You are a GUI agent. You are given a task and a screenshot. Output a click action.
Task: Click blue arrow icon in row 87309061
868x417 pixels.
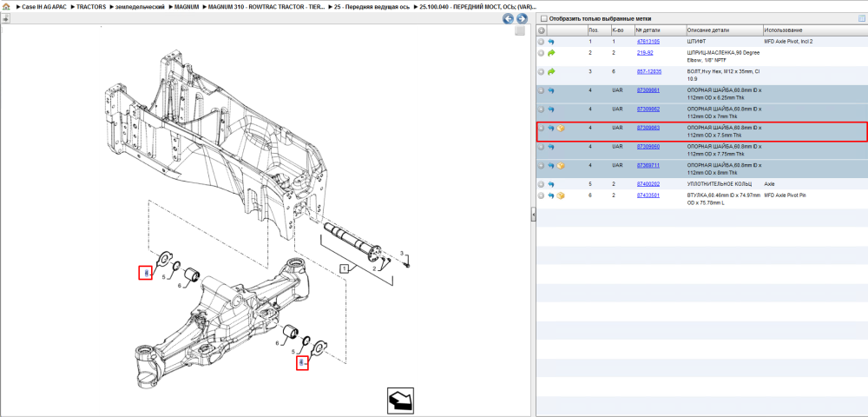click(x=551, y=90)
